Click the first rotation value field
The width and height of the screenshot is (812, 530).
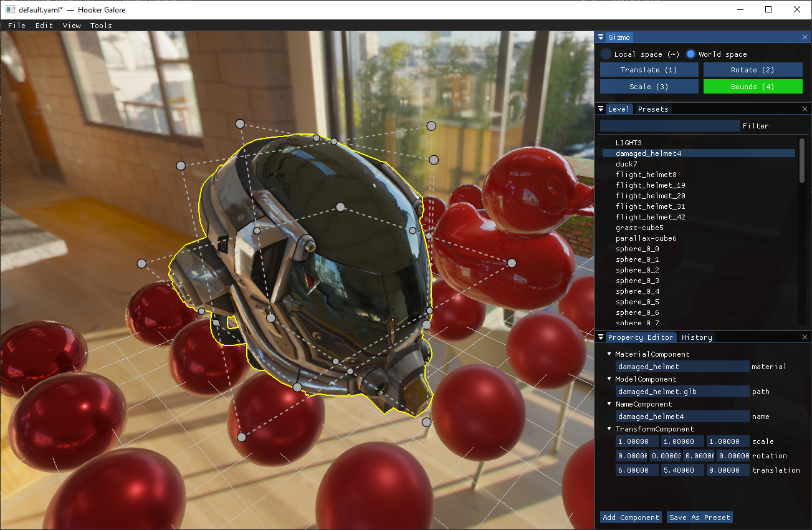tap(631, 456)
